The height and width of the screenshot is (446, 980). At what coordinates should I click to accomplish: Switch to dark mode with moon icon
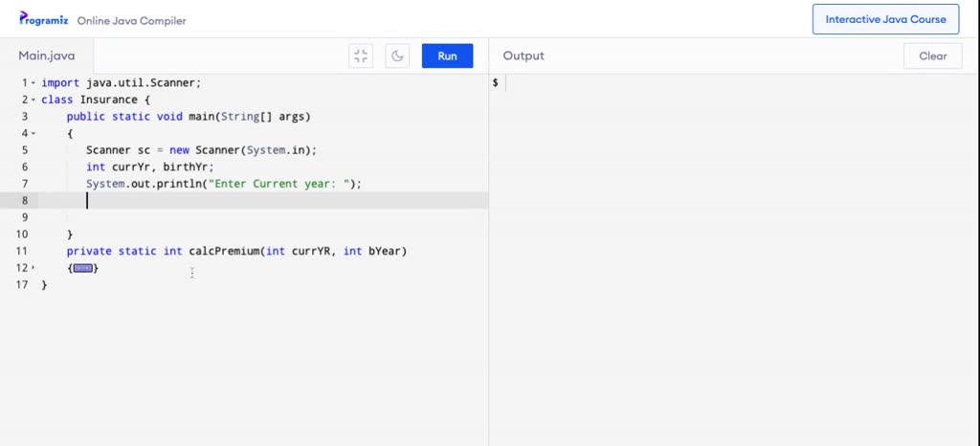click(397, 56)
